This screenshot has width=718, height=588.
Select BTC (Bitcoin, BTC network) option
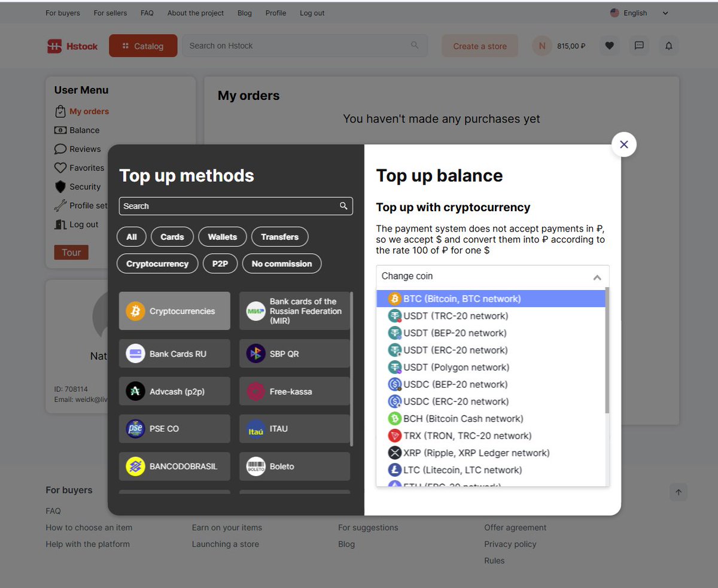click(491, 298)
